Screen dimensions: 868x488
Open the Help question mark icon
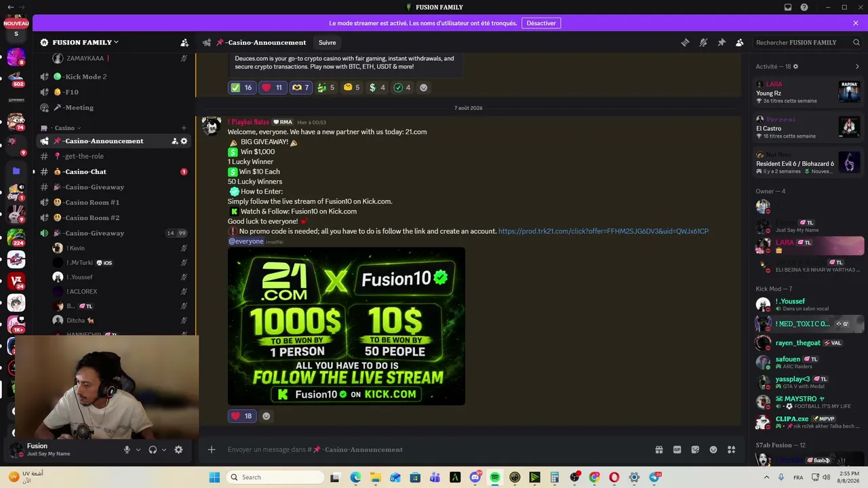tap(804, 7)
